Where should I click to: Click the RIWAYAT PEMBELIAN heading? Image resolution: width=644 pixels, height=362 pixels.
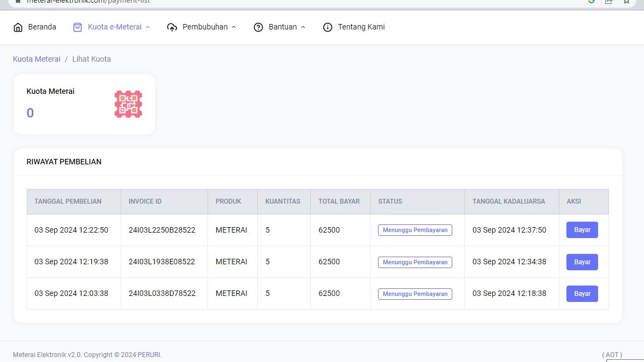click(x=64, y=162)
